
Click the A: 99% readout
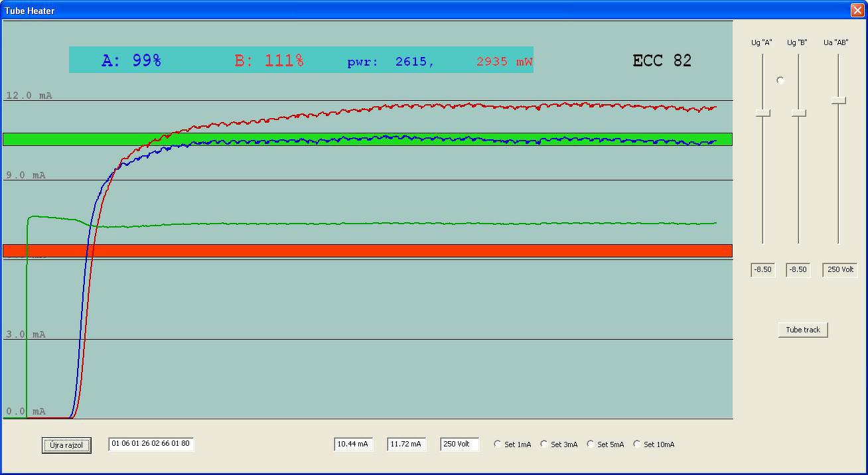click(131, 61)
